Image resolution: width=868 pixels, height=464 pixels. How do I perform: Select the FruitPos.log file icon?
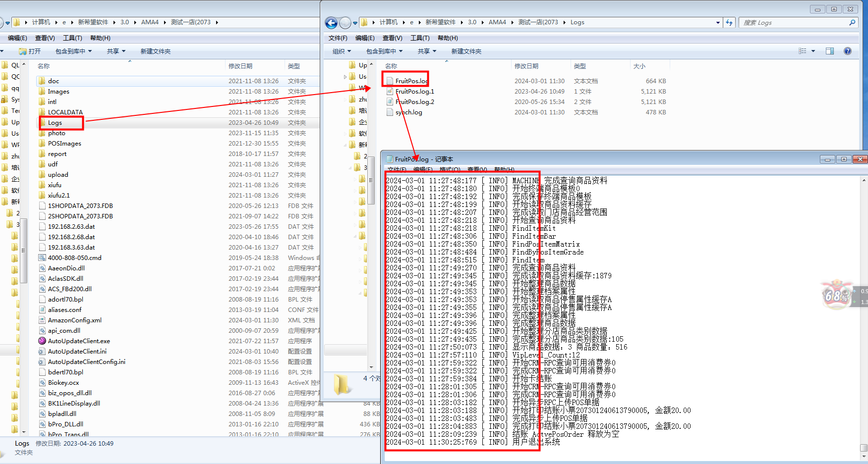(x=390, y=81)
